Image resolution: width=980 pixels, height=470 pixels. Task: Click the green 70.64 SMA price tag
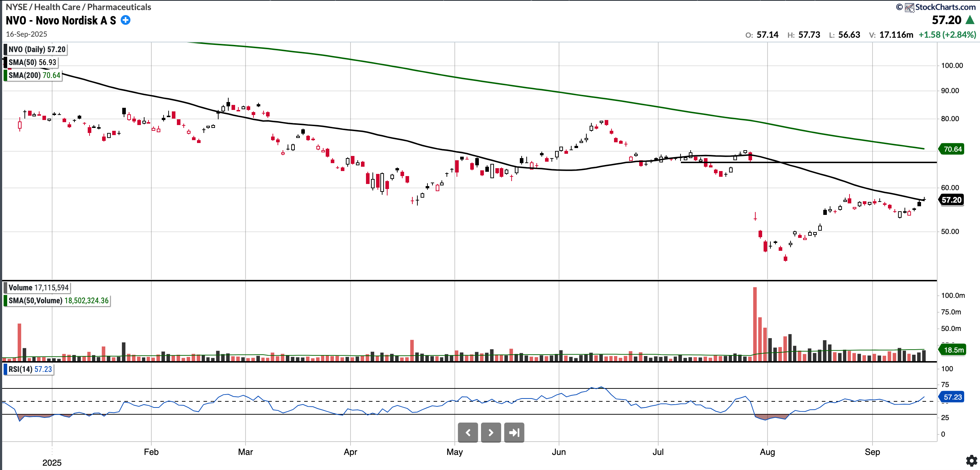coord(952,149)
